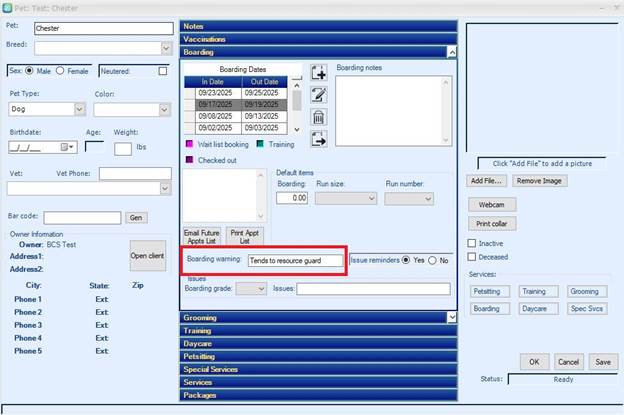
Task: Click the Daycare service button
Action: 538,308
